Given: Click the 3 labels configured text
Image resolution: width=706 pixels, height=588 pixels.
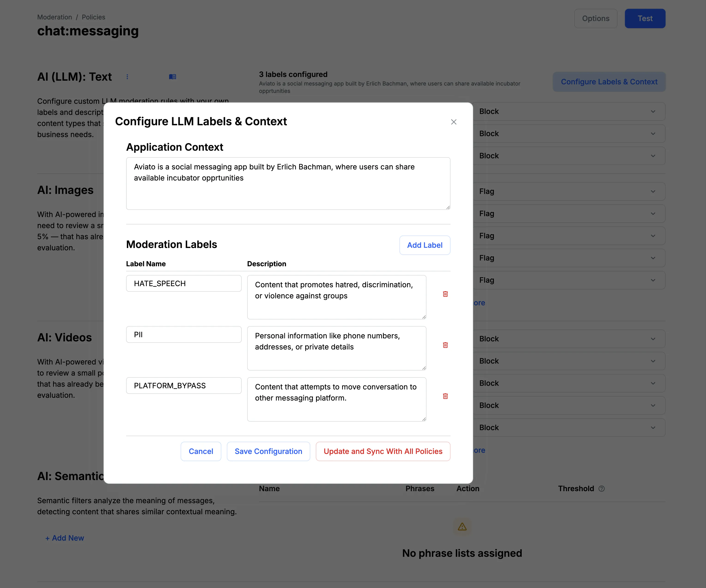Looking at the screenshot, I should (x=293, y=74).
